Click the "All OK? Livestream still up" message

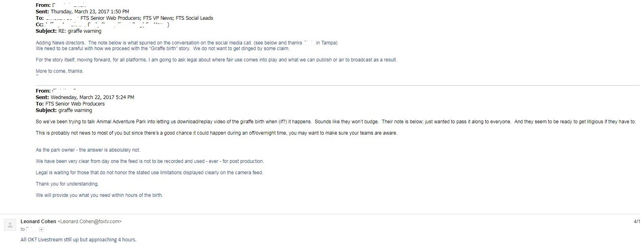click(x=78, y=240)
